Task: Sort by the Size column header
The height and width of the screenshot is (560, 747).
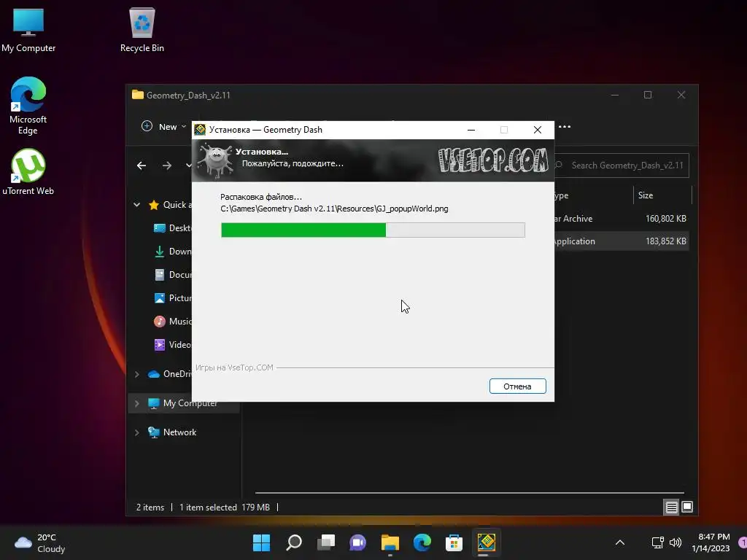Action: click(x=662, y=195)
